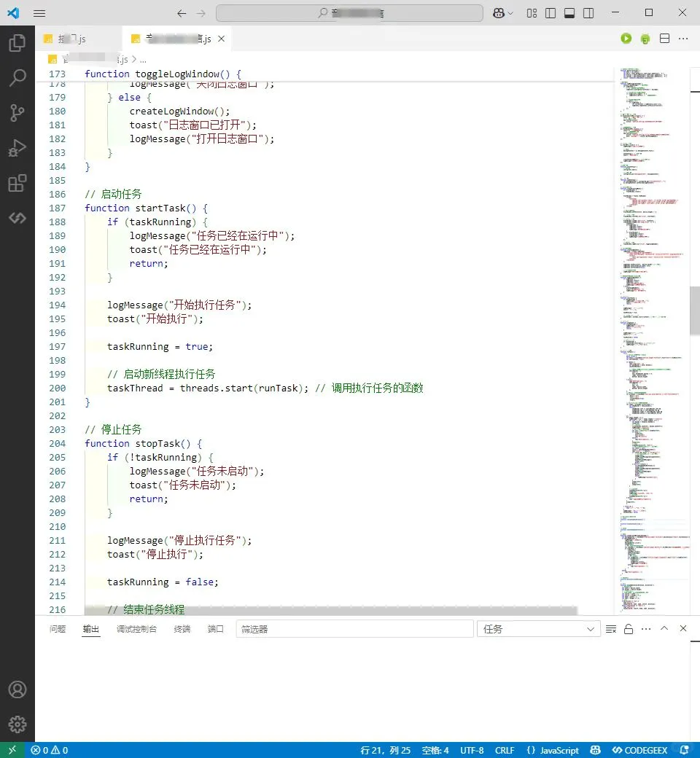Image resolution: width=700 pixels, height=758 pixels.
Task: Click 'createLogWindow();' call
Action: point(179,112)
